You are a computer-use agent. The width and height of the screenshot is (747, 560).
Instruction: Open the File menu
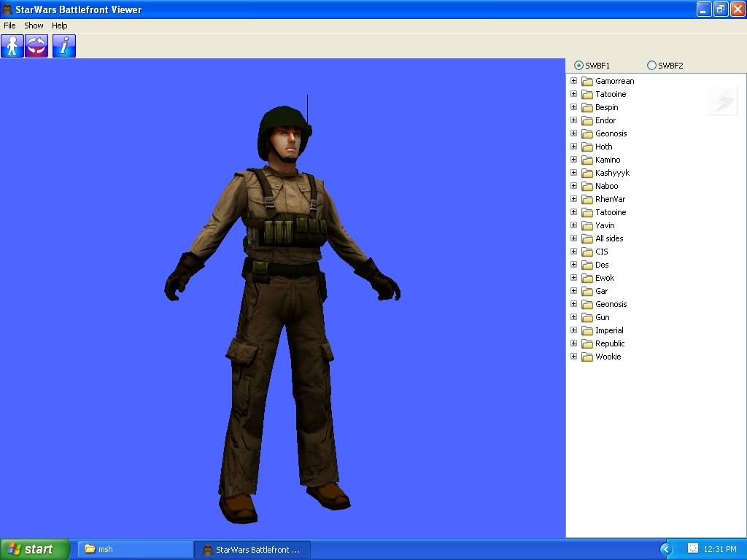(9, 26)
